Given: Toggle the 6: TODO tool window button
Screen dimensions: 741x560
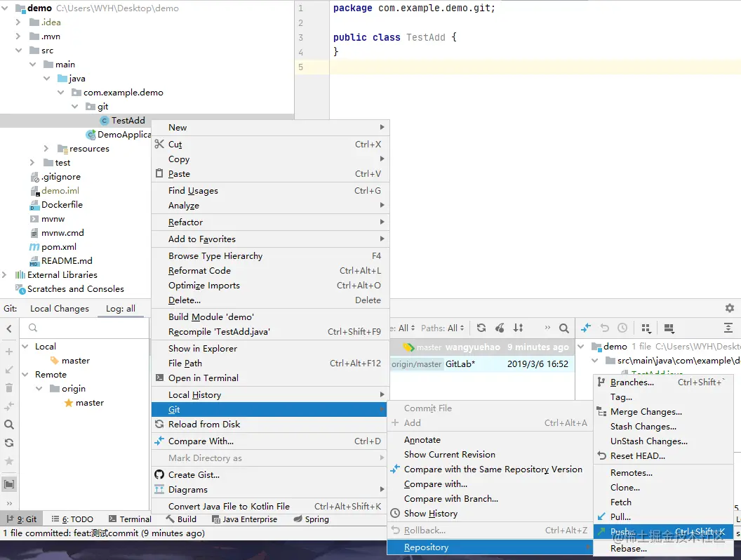Looking at the screenshot, I should (72, 519).
